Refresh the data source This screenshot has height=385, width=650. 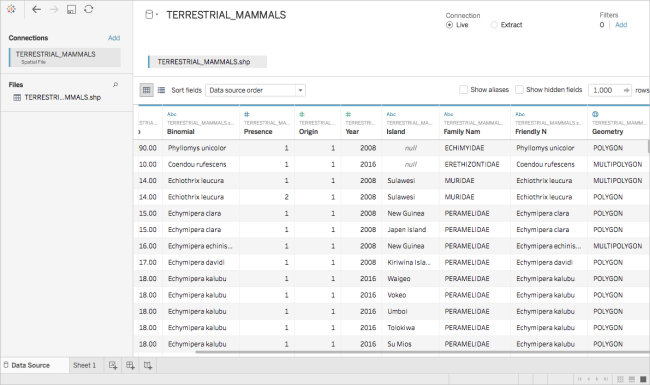click(89, 9)
